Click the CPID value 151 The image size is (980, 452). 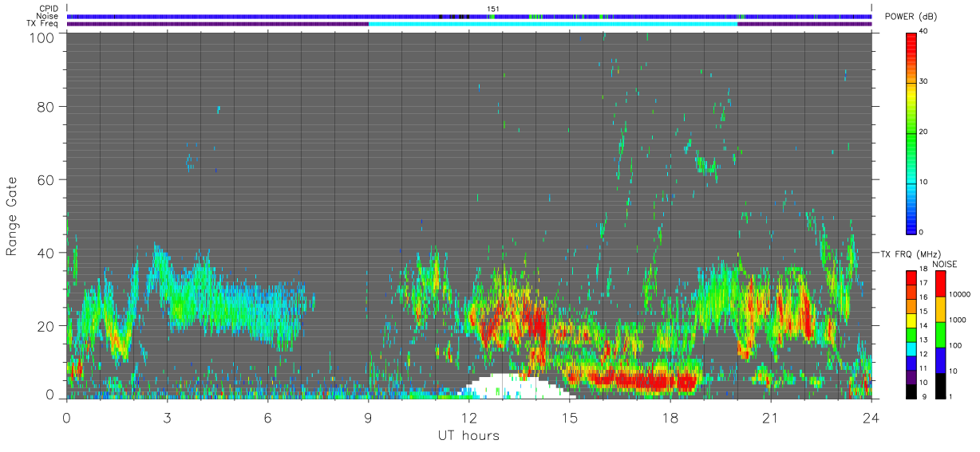493,9
